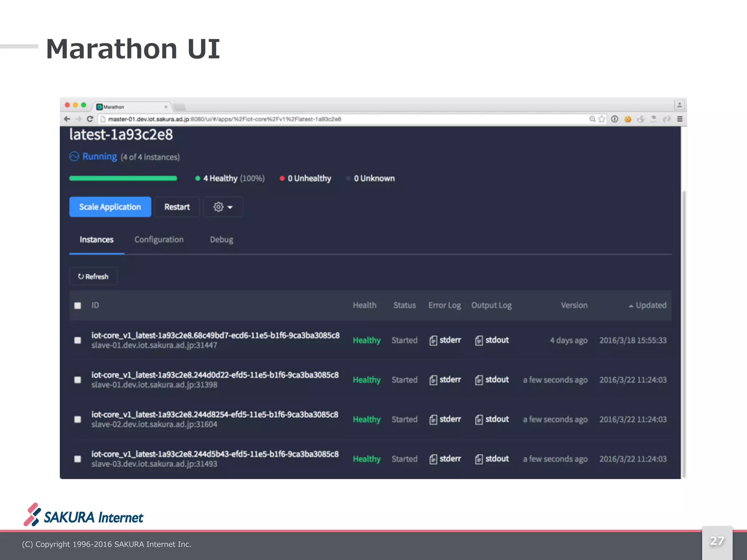Click the orange cookie extension icon
This screenshot has height=560, width=747.
[628, 119]
